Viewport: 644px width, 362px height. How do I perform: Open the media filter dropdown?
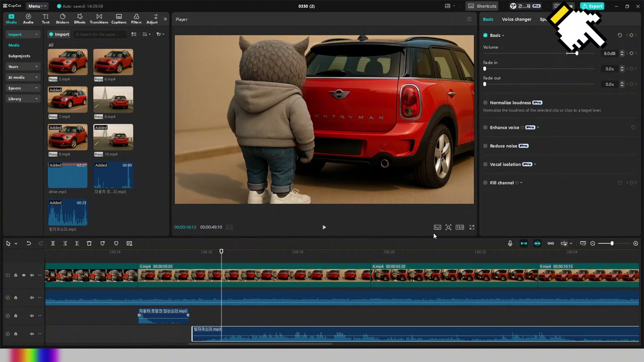tap(160, 34)
